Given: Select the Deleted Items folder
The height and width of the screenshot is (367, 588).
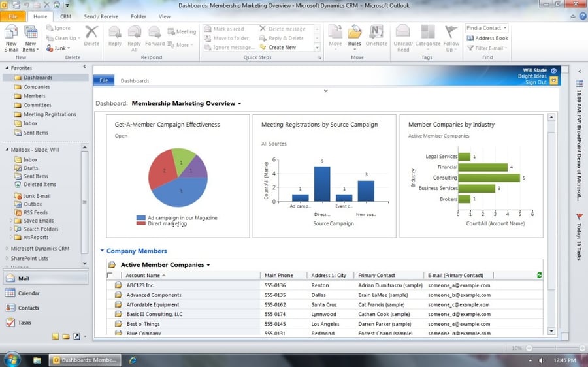Looking at the screenshot, I should click(x=39, y=184).
